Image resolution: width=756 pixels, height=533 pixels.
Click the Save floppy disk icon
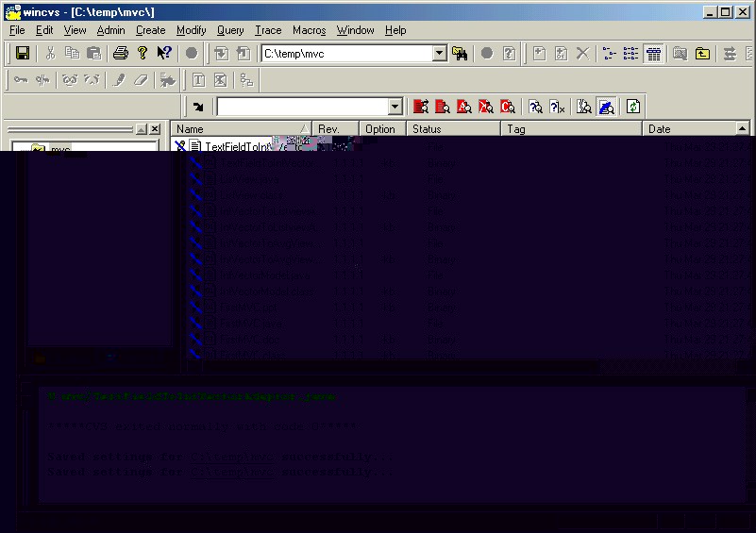click(23, 54)
